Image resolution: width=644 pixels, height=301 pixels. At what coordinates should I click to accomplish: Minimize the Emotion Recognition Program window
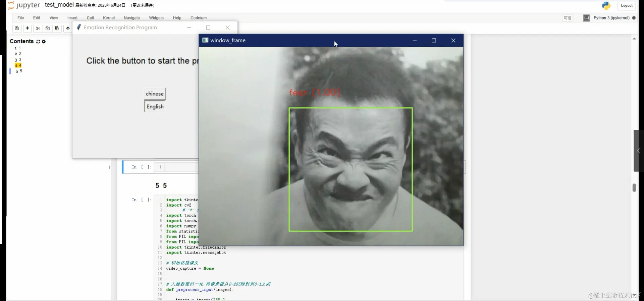[189, 28]
